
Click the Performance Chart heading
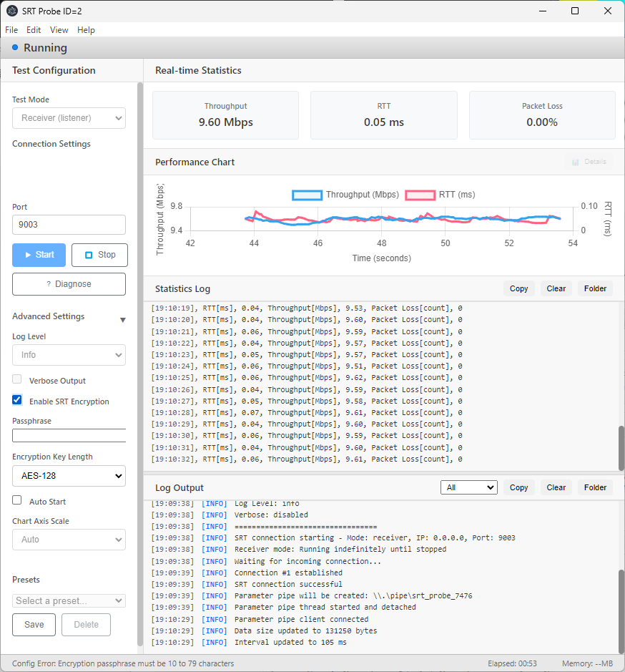195,162
